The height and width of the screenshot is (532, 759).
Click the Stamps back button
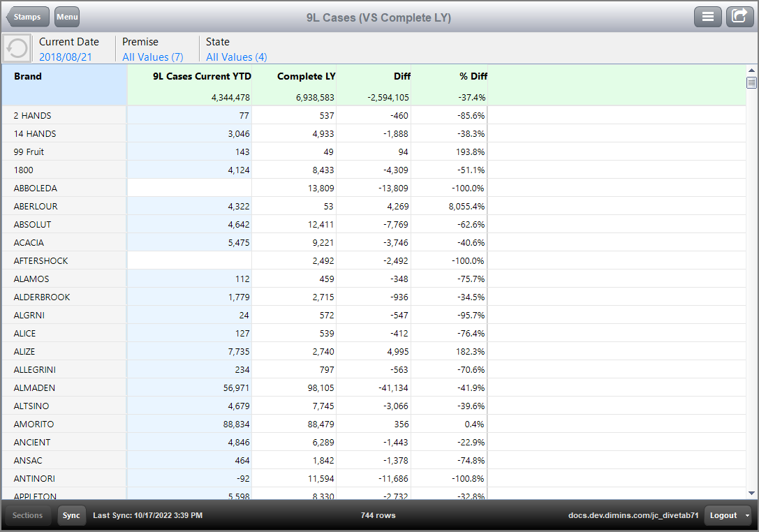[x=27, y=17]
